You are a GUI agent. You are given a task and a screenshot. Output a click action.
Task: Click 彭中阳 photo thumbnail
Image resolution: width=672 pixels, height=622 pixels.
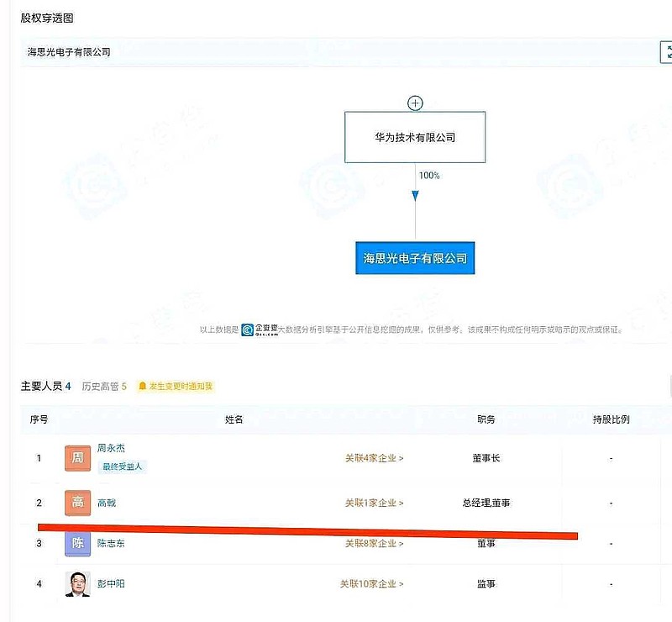click(77, 584)
